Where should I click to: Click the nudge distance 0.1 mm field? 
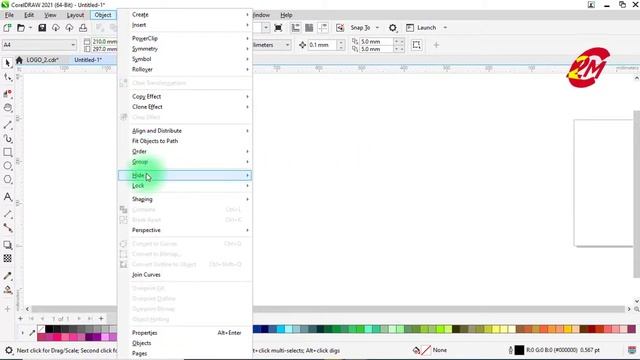[x=322, y=45]
